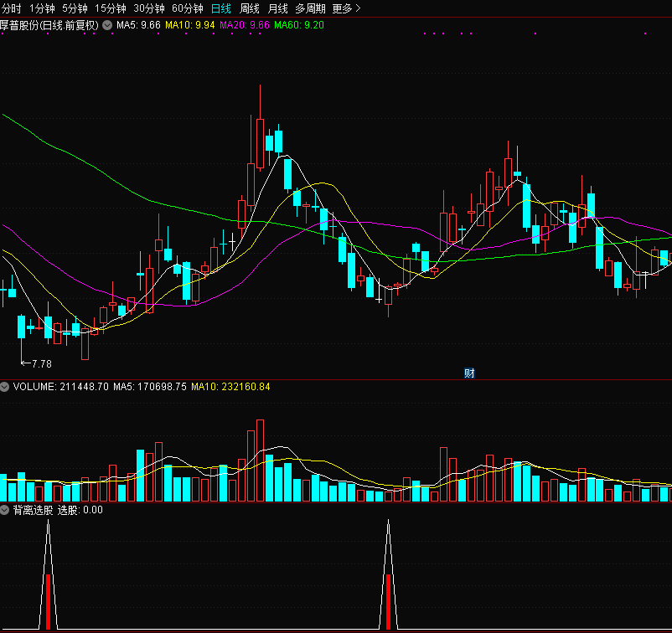Open the 多周期 multi-period tab
Viewport: 672px width, 633px height.
[310, 8]
